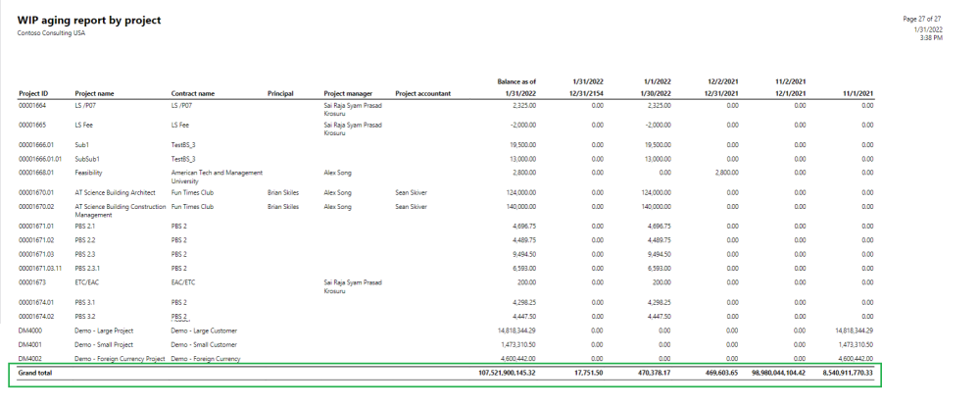980x407 pixels.
Task: Click the '11/1/2021' column header date
Action: click(859, 94)
